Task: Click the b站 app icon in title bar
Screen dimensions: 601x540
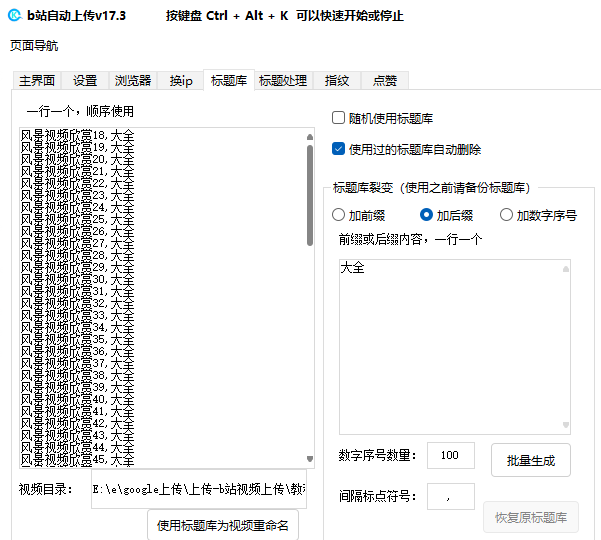Action: click(x=14, y=15)
